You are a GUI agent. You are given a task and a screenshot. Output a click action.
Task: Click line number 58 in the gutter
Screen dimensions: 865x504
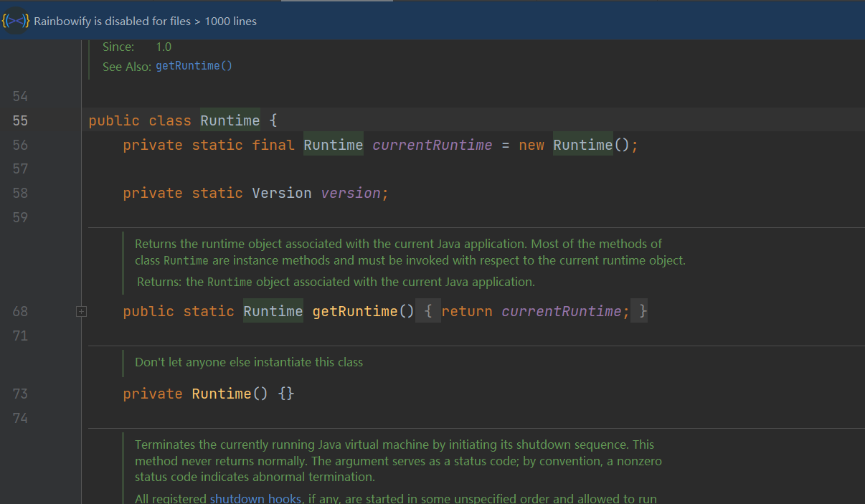pos(20,193)
